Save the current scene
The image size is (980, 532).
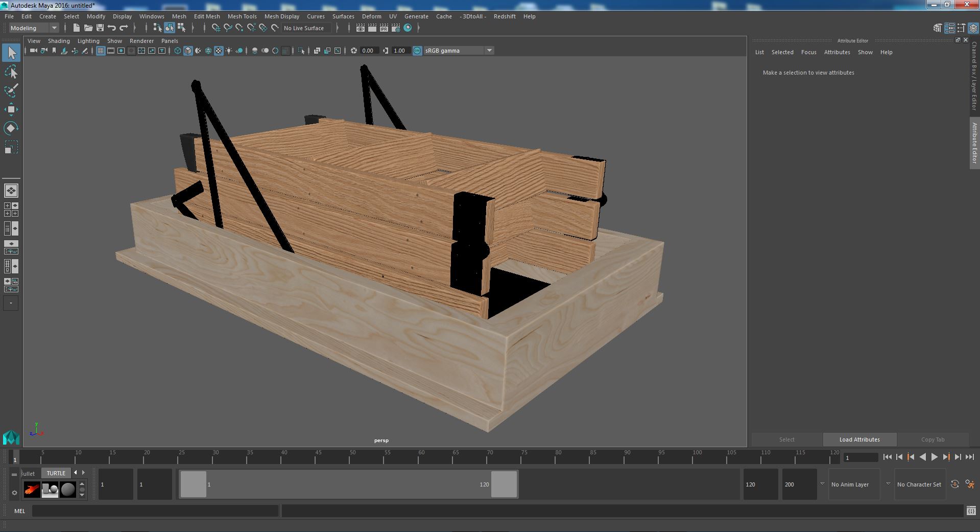(x=100, y=28)
